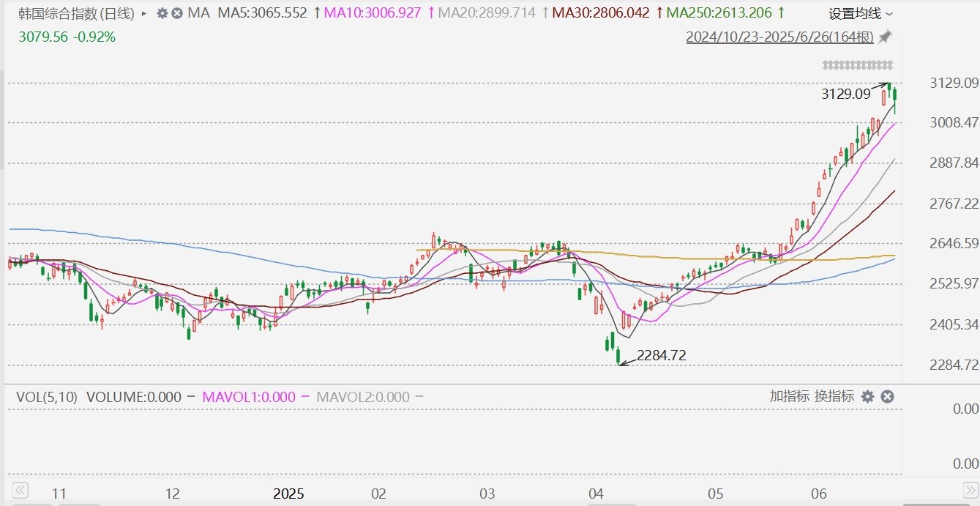Image resolution: width=980 pixels, height=506 pixels.
Task: Select the MA30:2806.042 legend
Action: [601, 13]
